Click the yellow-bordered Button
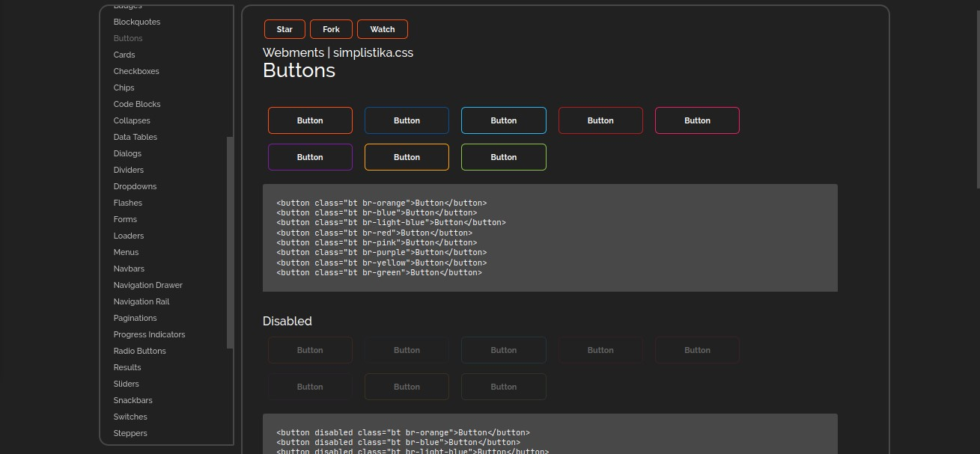This screenshot has height=454, width=980. pyautogui.click(x=407, y=157)
